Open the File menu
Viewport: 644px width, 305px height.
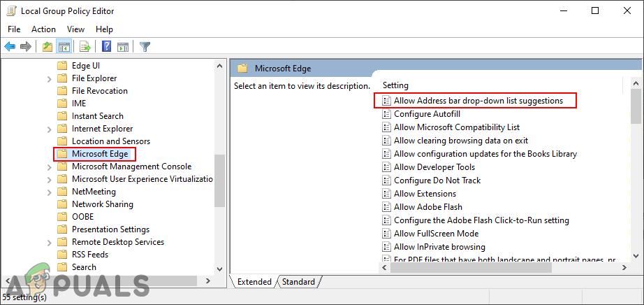pyautogui.click(x=14, y=29)
